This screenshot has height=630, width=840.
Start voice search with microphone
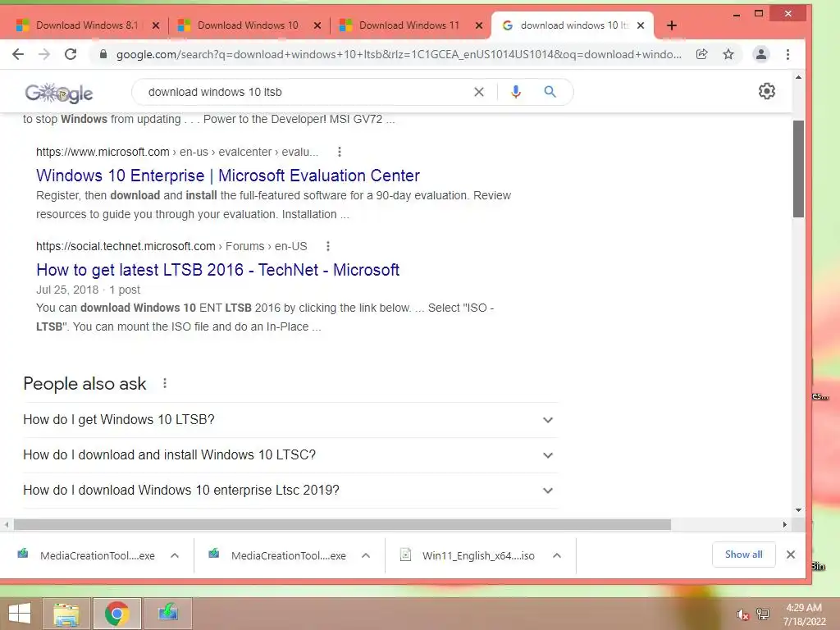coord(516,92)
